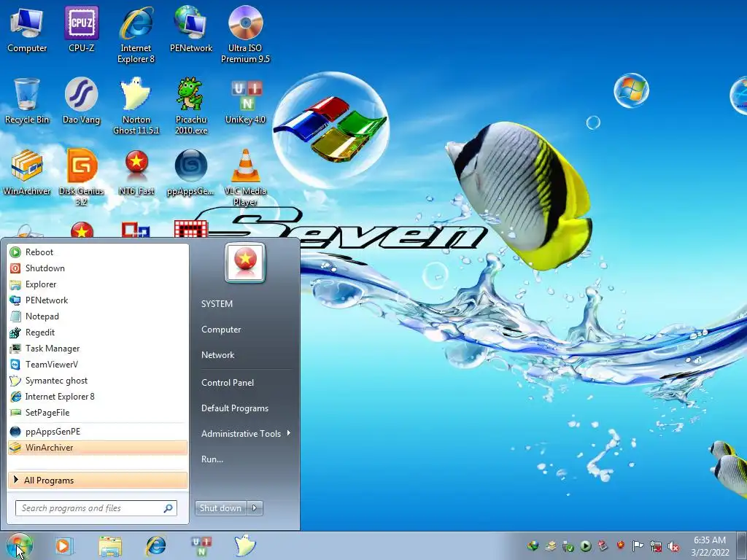Launch Internet Explorer from the taskbar
The width and height of the screenshot is (747, 560).
point(156,545)
